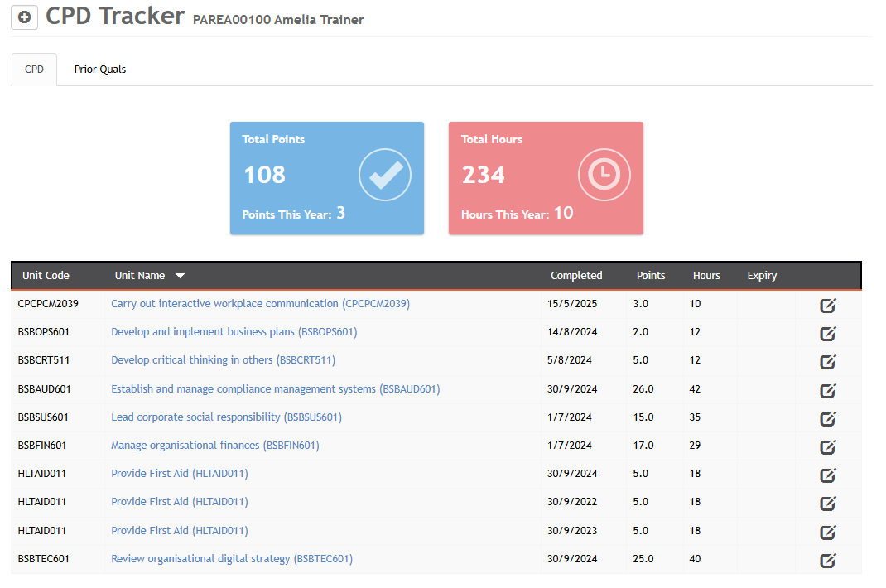Click the BSBTEC601 unit code cell
Screen dimensions: 886x588
(x=44, y=559)
